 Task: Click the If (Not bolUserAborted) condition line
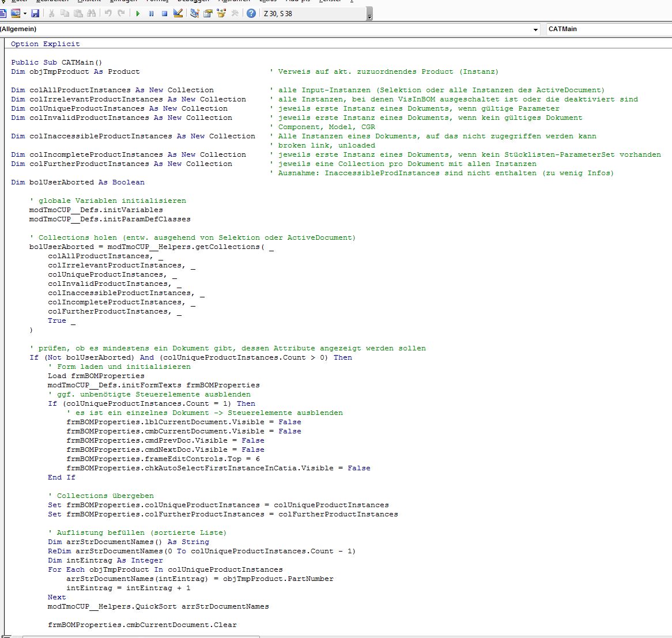[191, 357]
